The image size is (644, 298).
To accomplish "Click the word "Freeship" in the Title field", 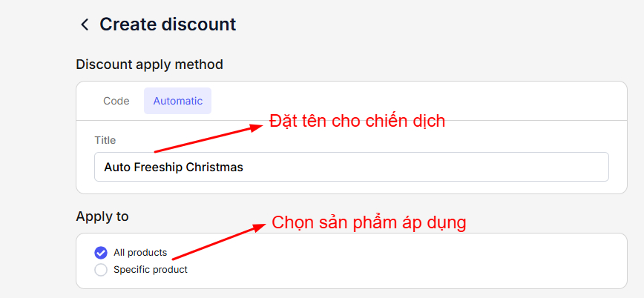I will pyautogui.click(x=159, y=168).
